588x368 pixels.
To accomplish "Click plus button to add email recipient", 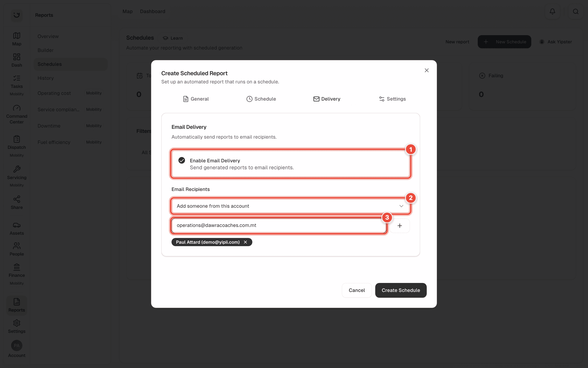I will click(x=400, y=226).
